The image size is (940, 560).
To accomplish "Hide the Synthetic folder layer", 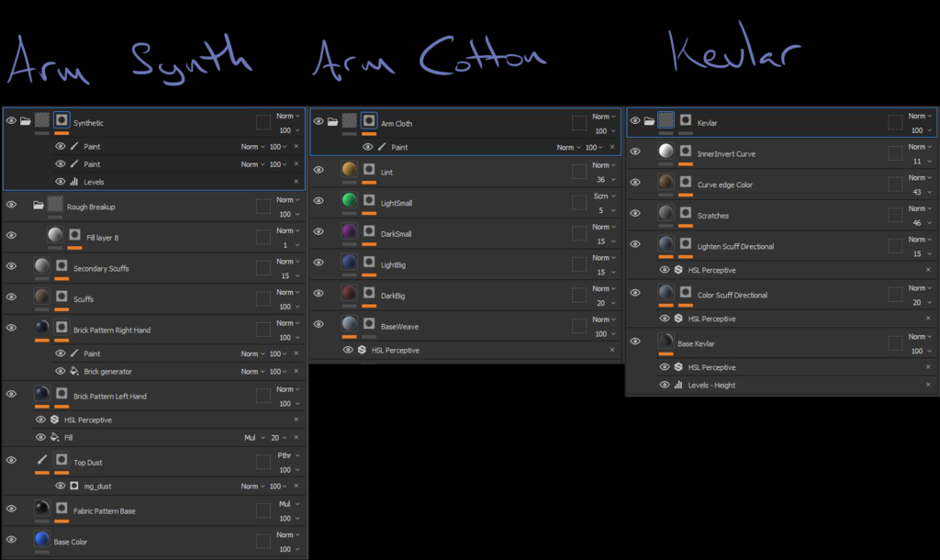I will point(11,120).
